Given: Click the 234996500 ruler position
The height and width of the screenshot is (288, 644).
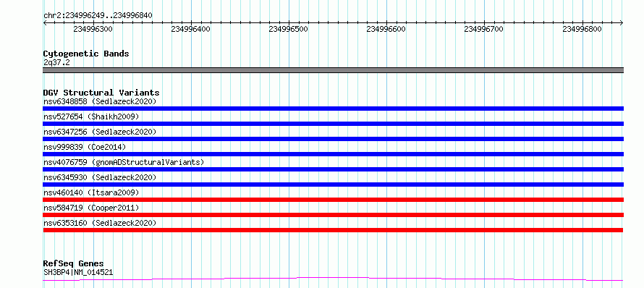Looking at the screenshot, I should (x=288, y=29).
